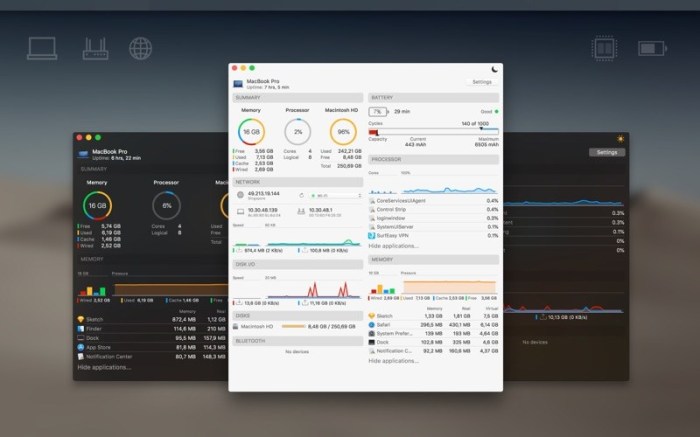Click the 96% Macintosh HD ring
Screen dimensions: 700x437
[x=343, y=132]
